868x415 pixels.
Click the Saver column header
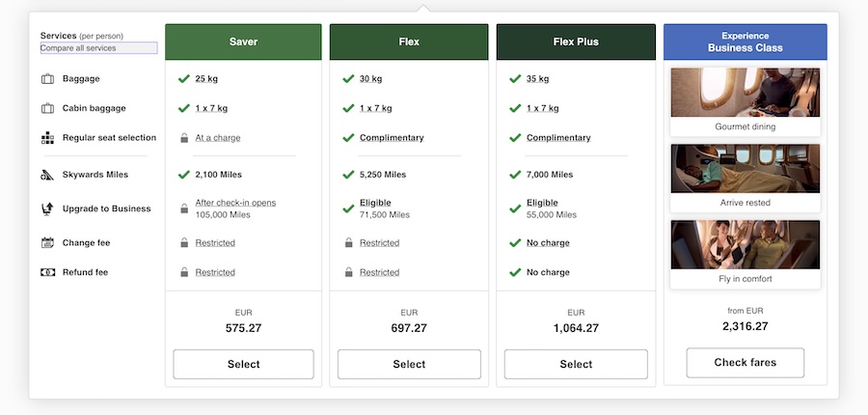click(x=243, y=41)
